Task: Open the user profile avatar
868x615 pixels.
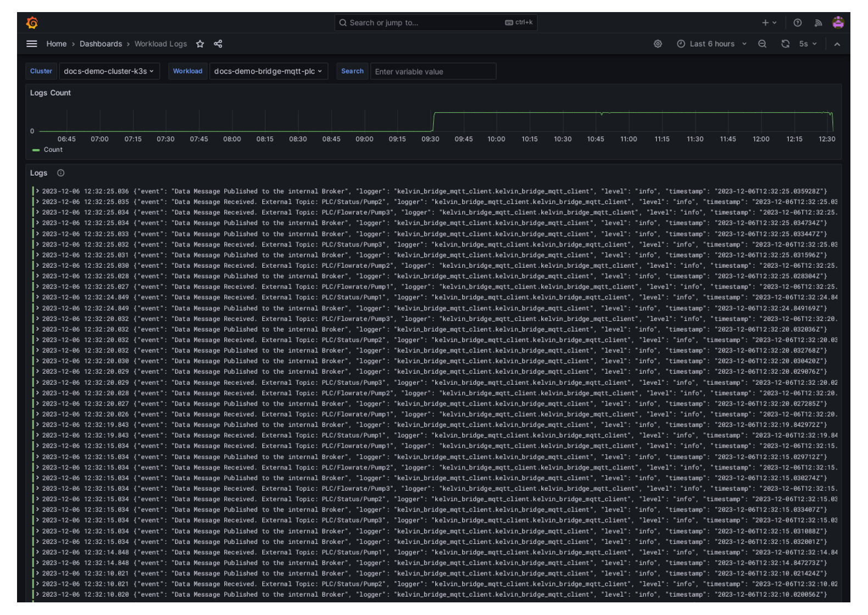Action: point(838,23)
